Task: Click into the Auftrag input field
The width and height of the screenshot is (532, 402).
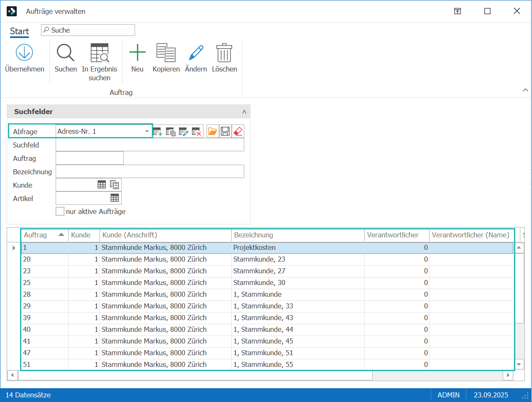Action: (x=90, y=158)
